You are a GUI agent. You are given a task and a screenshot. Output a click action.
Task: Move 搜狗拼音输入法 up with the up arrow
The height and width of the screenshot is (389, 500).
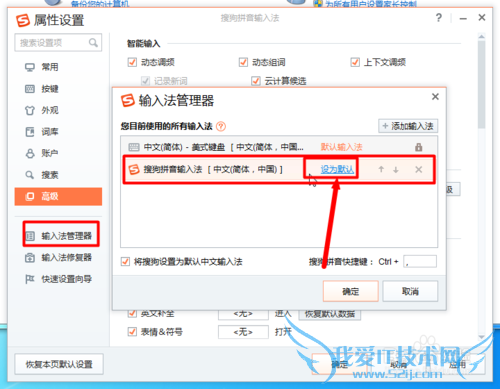point(381,169)
